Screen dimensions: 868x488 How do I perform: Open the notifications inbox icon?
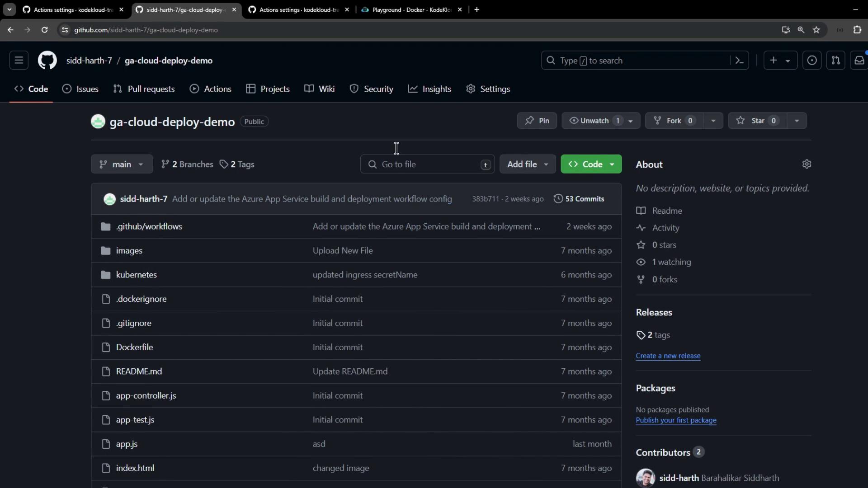click(859, 61)
